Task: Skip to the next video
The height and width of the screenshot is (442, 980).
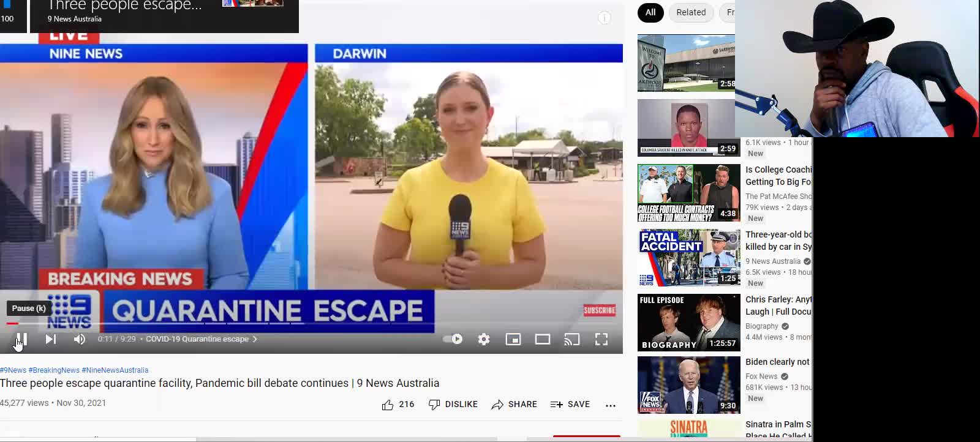Action: [51, 339]
